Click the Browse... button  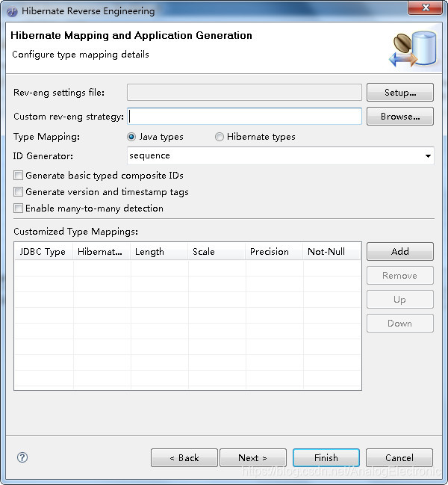[400, 117]
